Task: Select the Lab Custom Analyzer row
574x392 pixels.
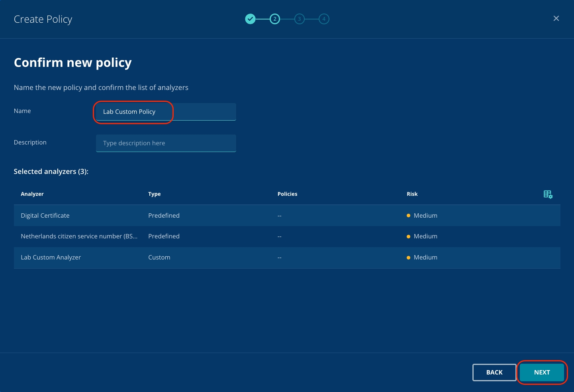Action: coord(51,257)
